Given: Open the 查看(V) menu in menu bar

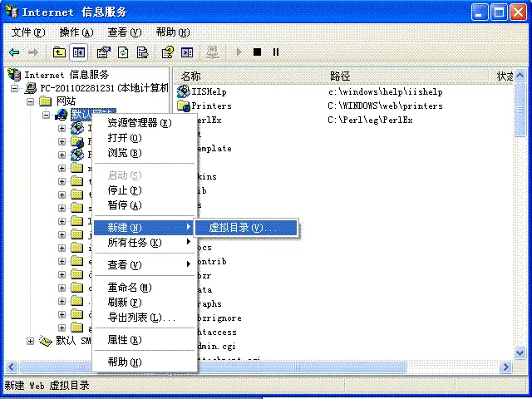Looking at the screenshot, I should click(125, 32).
